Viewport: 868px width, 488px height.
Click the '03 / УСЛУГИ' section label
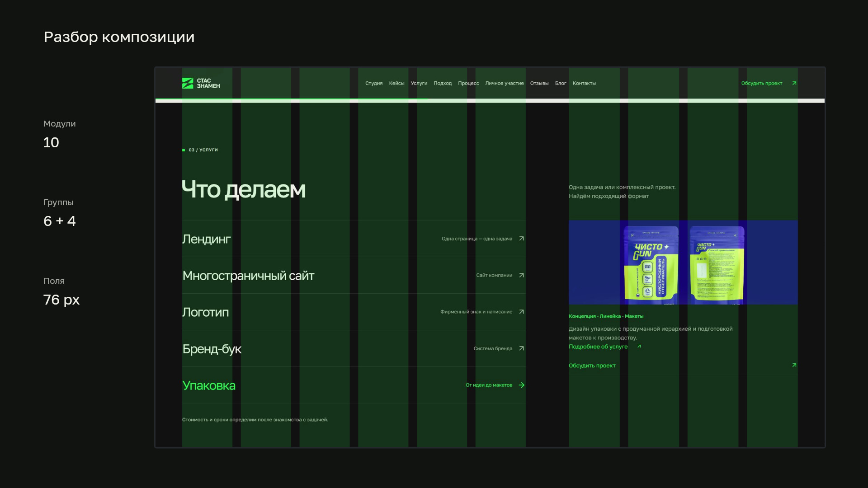(203, 150)
